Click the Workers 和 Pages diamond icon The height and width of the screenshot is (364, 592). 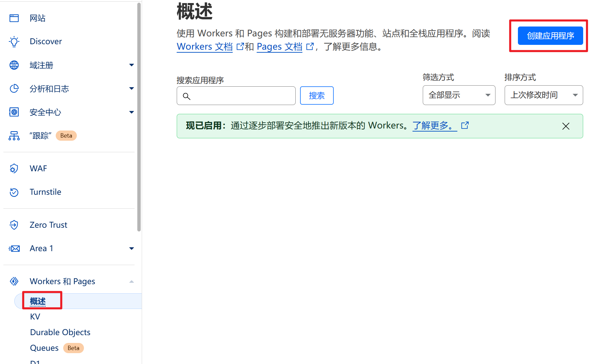pos(14,281)
